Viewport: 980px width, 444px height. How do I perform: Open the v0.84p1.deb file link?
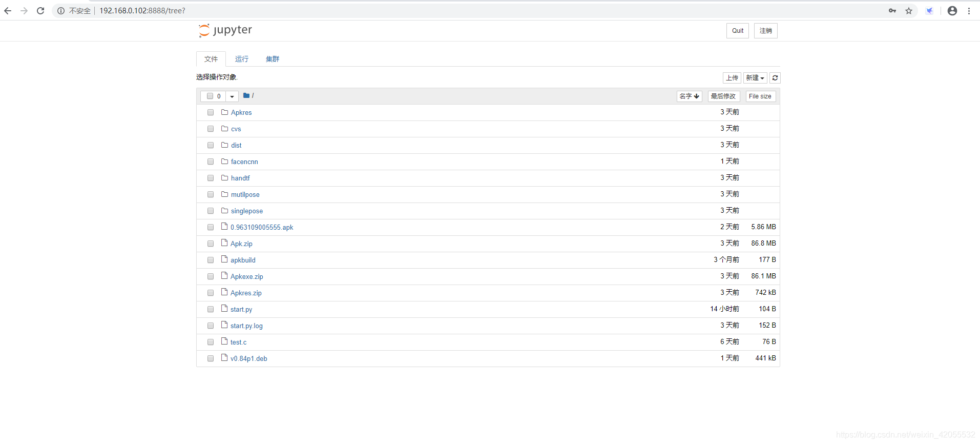tap(249, 358)
